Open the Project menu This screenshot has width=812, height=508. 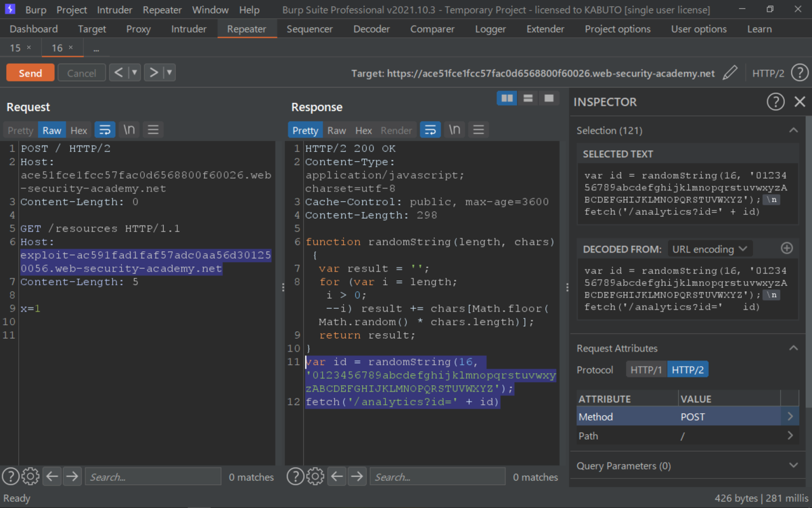click(72, 10)
